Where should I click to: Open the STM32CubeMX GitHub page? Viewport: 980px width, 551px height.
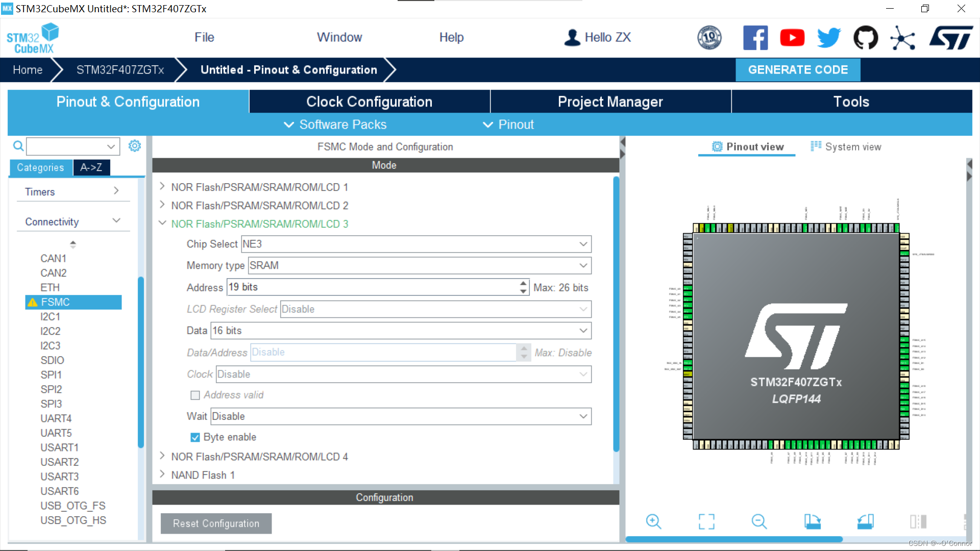pyautogui.click(x=866, y=37)
